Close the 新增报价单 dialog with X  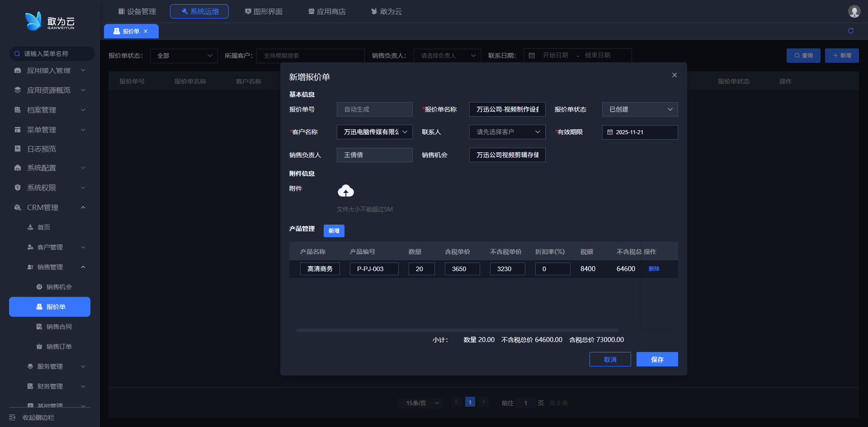pyautogui.click(x=674, y=75)
